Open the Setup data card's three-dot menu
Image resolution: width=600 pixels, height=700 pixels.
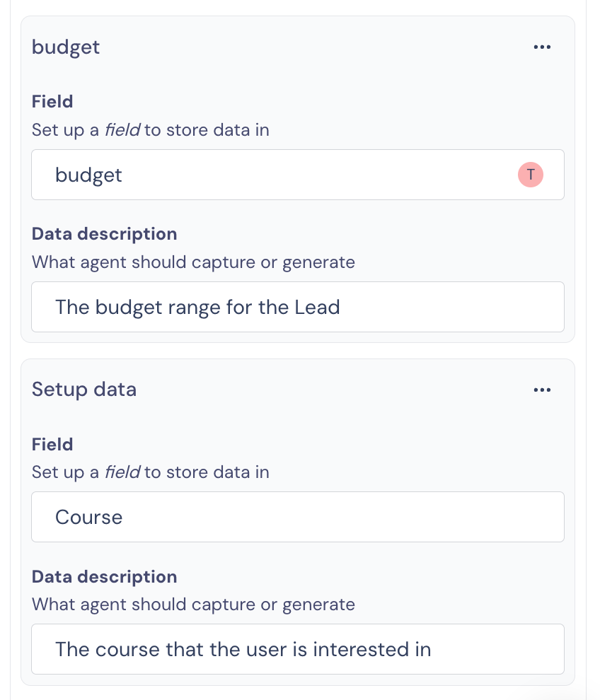pyautogui.click(x=542, y=390)
